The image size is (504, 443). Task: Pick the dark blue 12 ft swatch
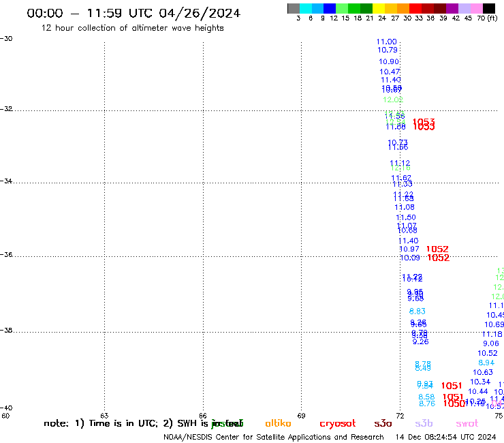[330, 8]
